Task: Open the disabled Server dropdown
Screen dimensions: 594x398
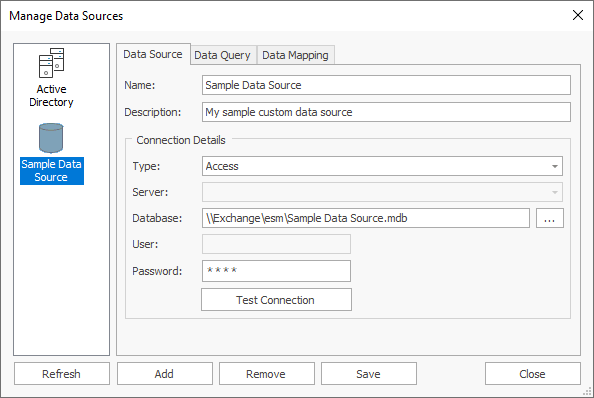Action: pos(382,192)
